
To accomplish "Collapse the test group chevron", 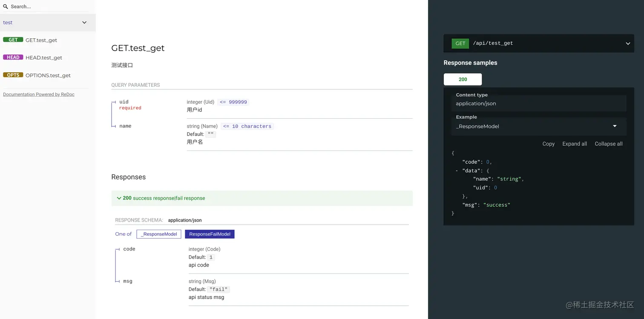I will 84,23.
